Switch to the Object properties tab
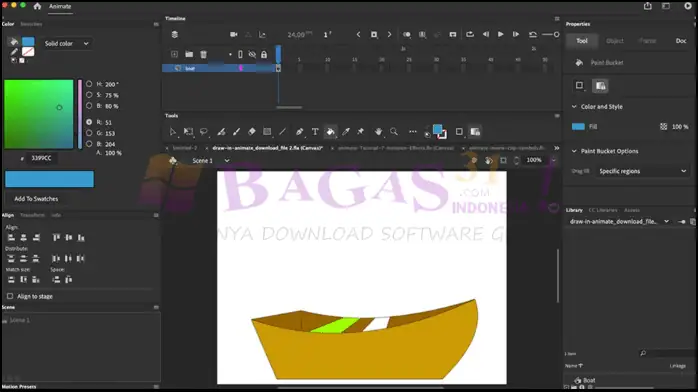698x392 pixels. click(x=615, y=40)
